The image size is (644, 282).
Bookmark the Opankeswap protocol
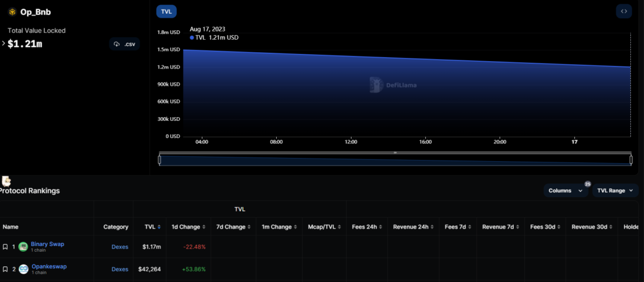(x=5, y=269)
